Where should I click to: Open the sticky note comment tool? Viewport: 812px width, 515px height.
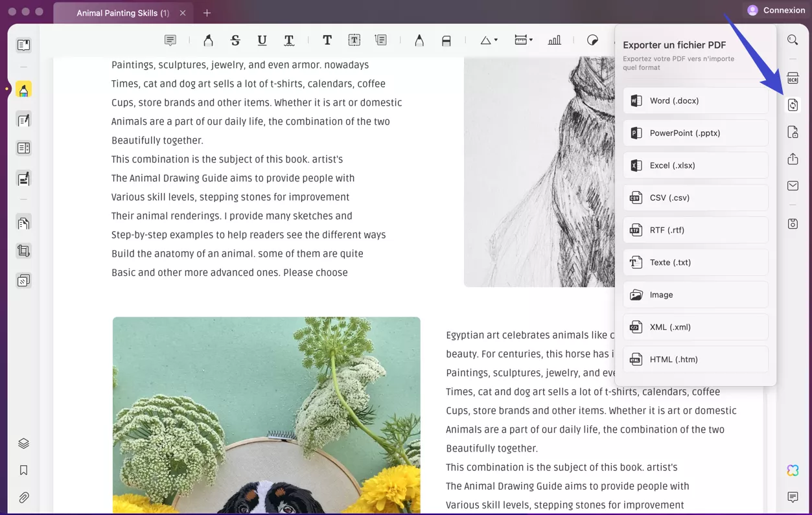170,40
